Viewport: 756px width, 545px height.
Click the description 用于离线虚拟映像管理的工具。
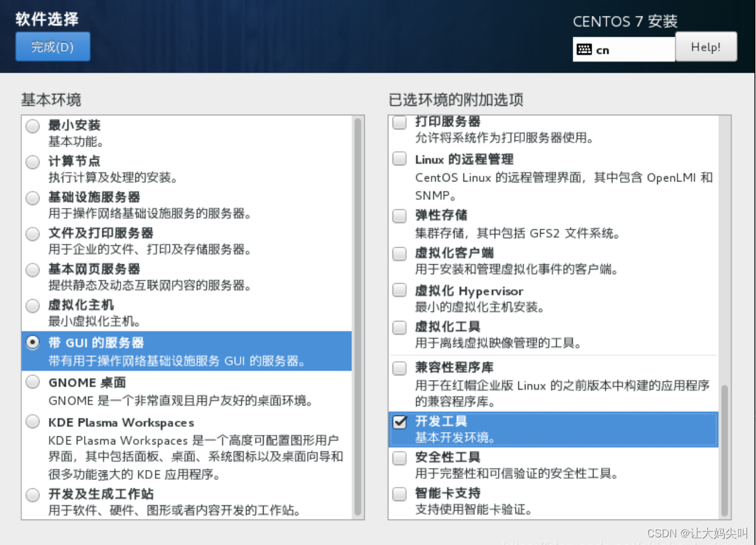(x=498, y=343)
